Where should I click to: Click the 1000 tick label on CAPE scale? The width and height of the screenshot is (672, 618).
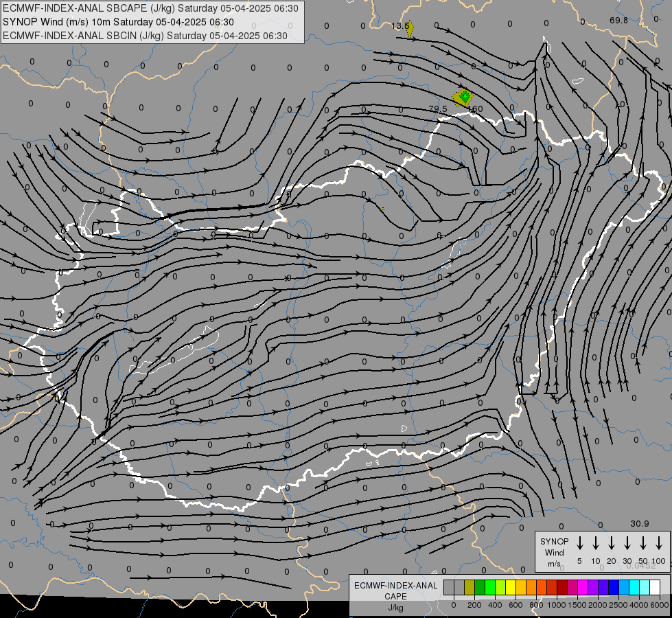pyautogui.click(x=556, y=605)
